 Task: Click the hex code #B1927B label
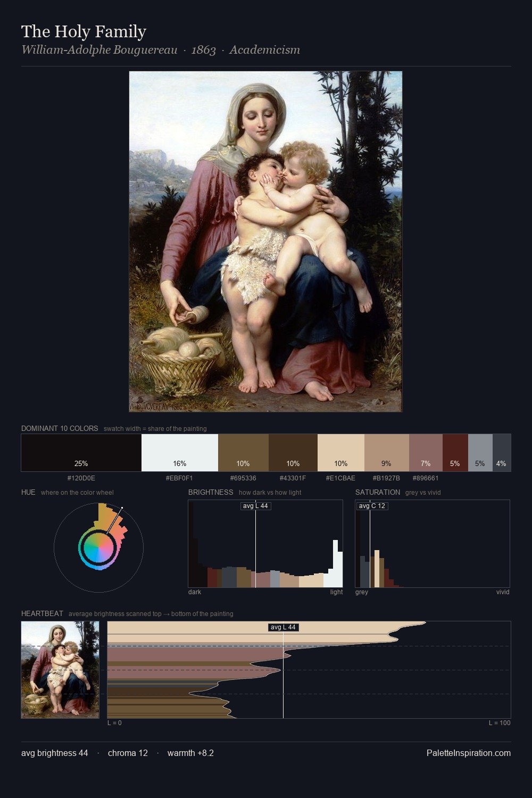[x=387, y=478]
